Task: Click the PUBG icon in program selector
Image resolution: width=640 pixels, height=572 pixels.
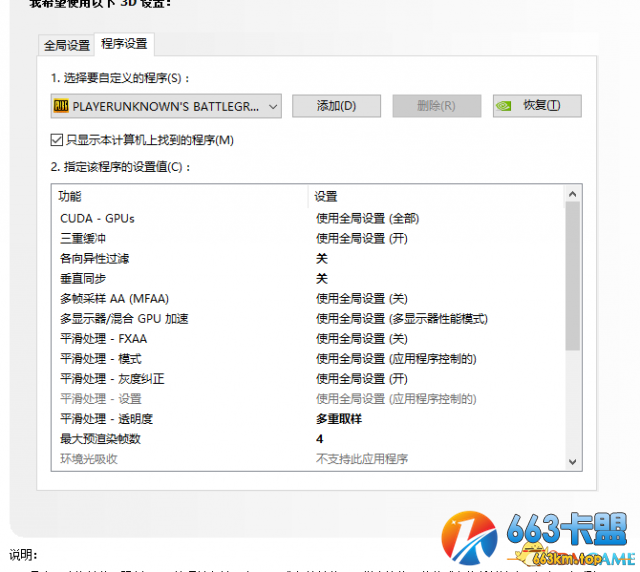Action: click(x=61, y=106)
